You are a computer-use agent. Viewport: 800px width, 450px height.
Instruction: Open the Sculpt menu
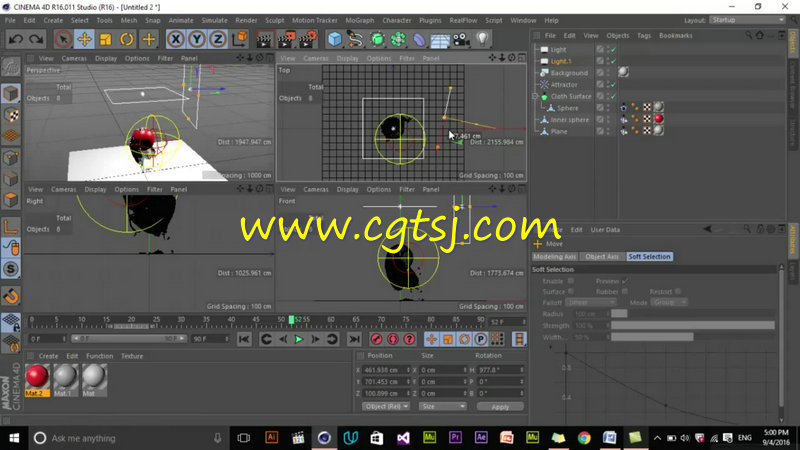point(274,20)
